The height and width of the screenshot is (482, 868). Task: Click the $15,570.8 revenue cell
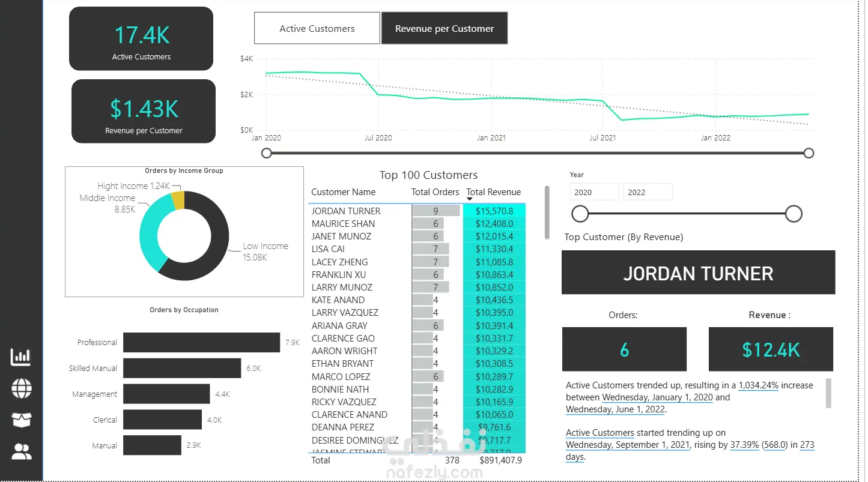[x=494, y=211]
